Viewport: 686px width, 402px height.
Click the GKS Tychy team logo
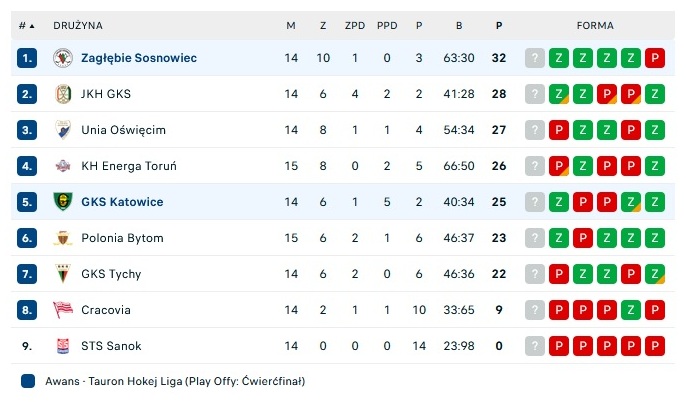(x=63, y=274)
